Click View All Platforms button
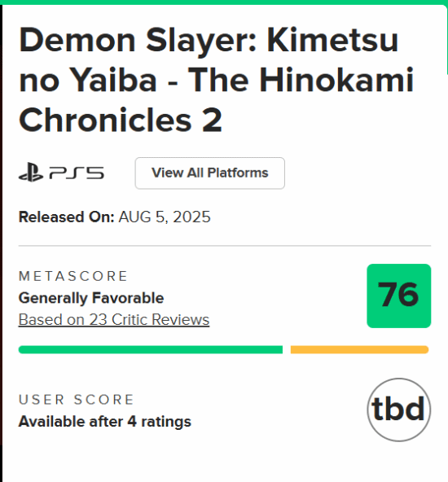The image size is (448, 482). coord(209,173)
